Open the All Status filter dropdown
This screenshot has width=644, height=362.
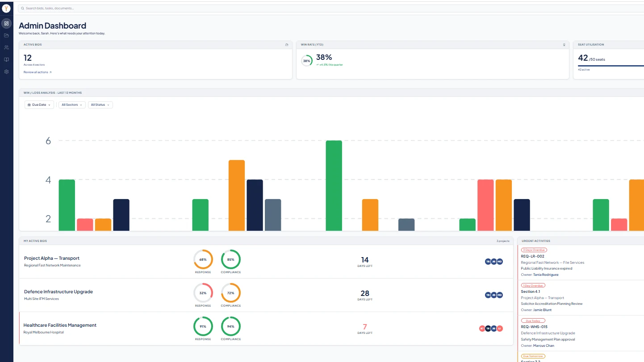pyautogui.click(x=100, y=104)
